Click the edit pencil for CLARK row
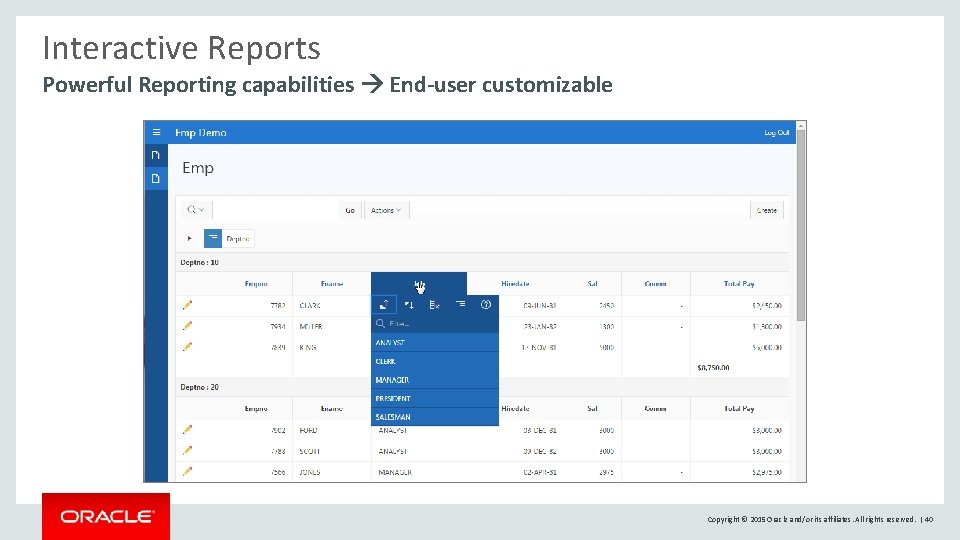The width and height of the screenshot is (960, 540). tap(187, 305)
